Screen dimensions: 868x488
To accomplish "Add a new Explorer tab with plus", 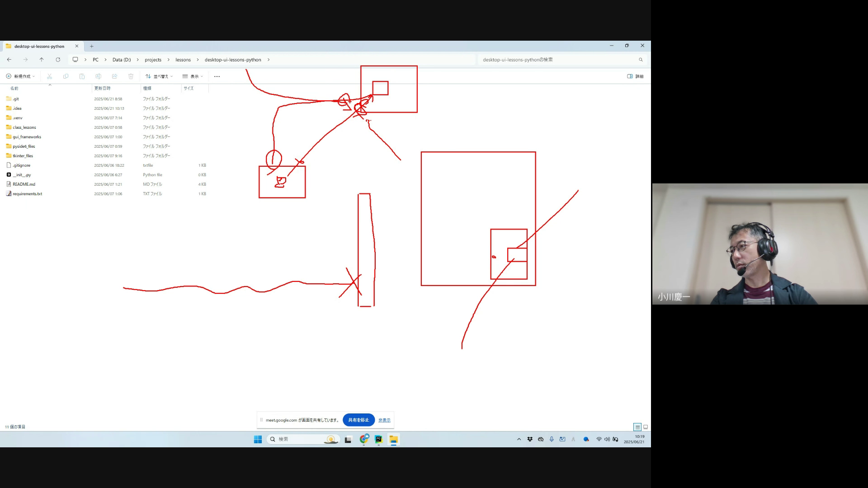I will 92,46.
